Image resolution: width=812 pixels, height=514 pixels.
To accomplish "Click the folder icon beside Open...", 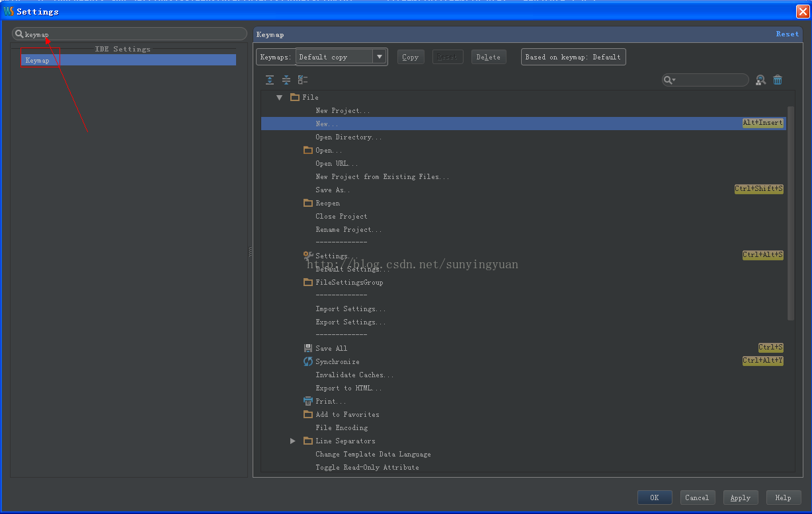I will 308,150.
